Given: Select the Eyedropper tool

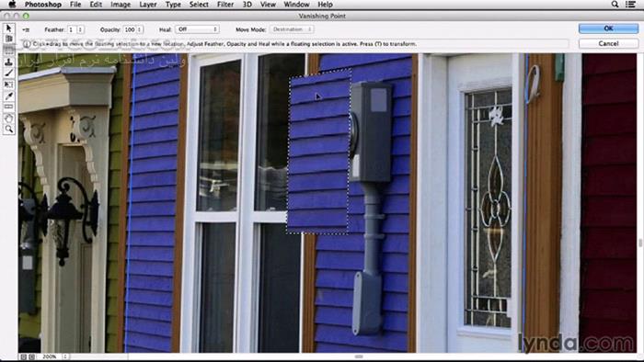Looking at the screenshot, I should (x=8, y=96).
